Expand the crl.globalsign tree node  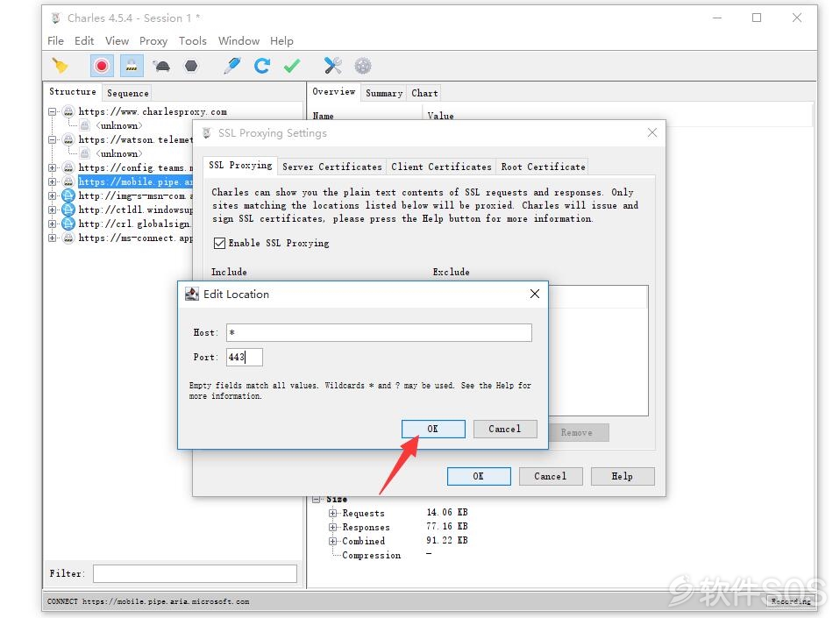52,224
